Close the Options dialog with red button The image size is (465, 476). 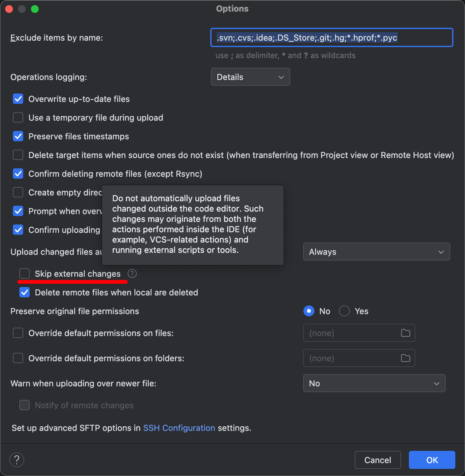(9, 9)
